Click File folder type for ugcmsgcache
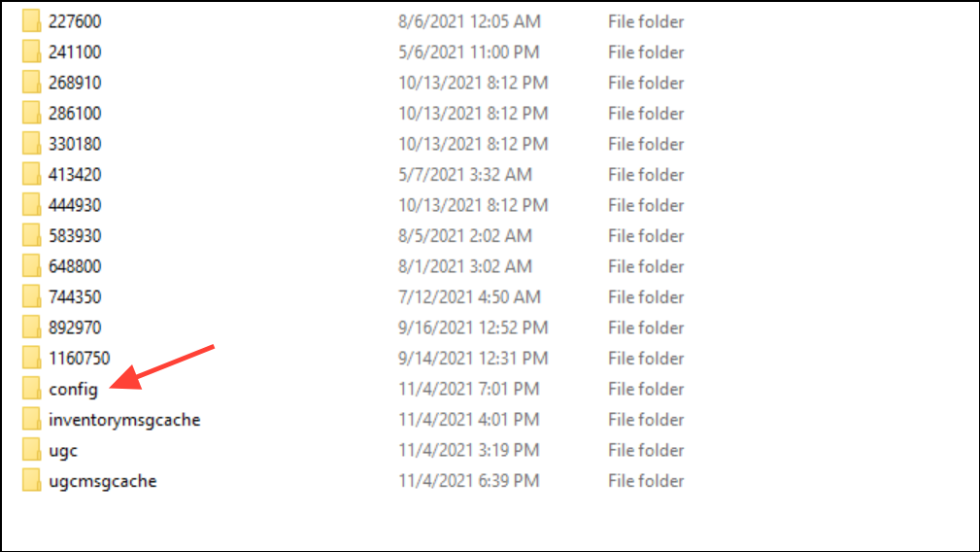This screenshot has width=980, height=552. [646, 481]
